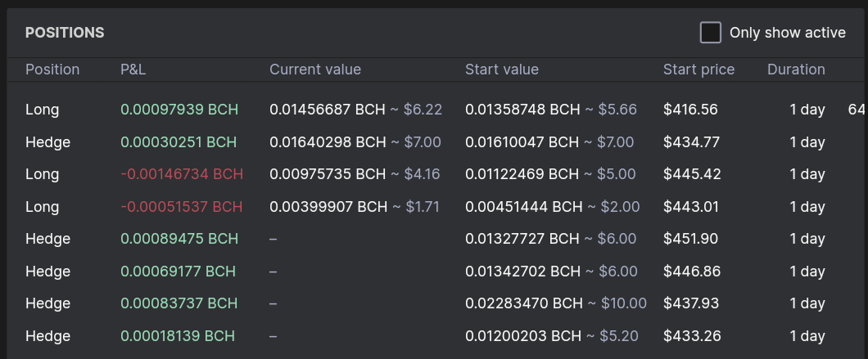Sort by the Current value column header

315,70
